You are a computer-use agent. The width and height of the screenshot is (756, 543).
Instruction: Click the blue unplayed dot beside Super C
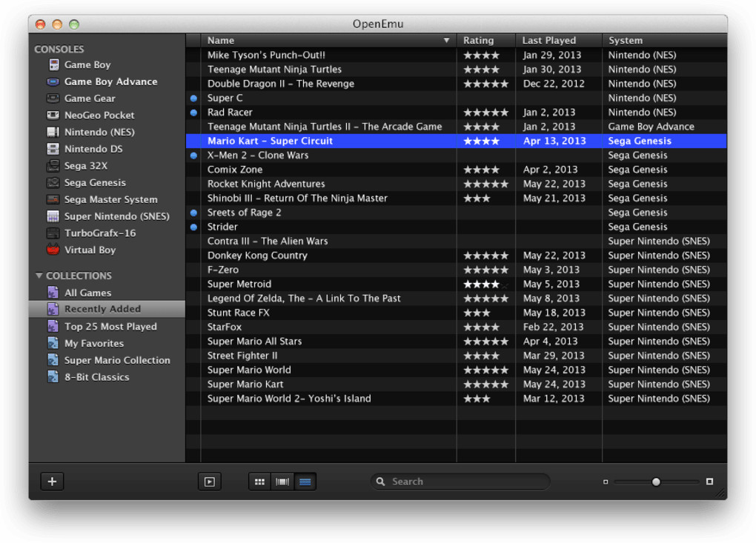click(x=193, y=98)
